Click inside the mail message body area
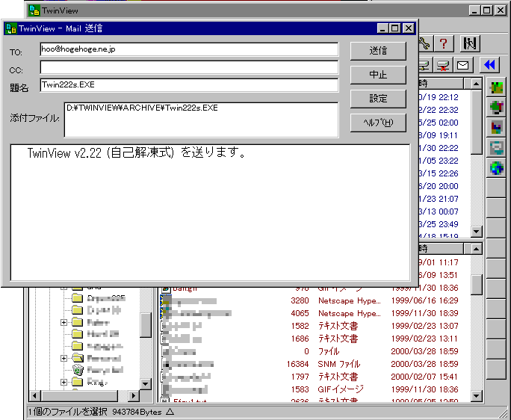 point(210,212)
